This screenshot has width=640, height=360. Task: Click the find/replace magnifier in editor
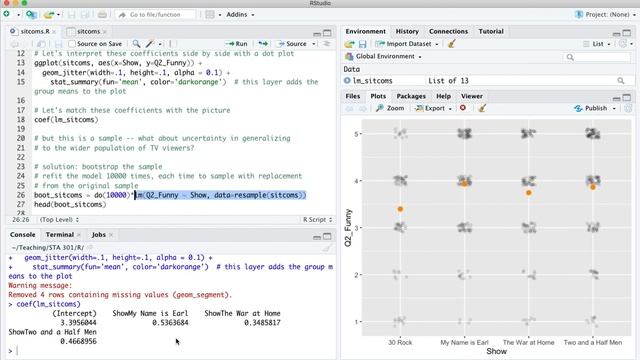click(x=136, y=44)
